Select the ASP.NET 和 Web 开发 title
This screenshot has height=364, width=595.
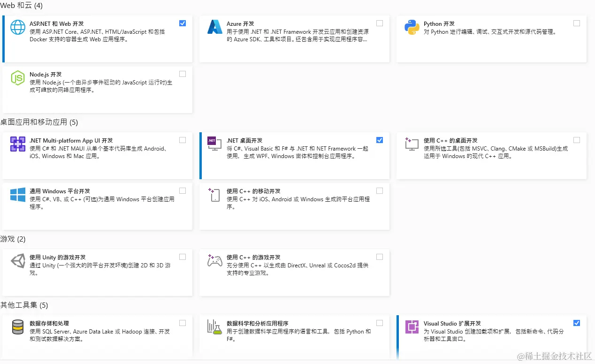pos(57,23)
